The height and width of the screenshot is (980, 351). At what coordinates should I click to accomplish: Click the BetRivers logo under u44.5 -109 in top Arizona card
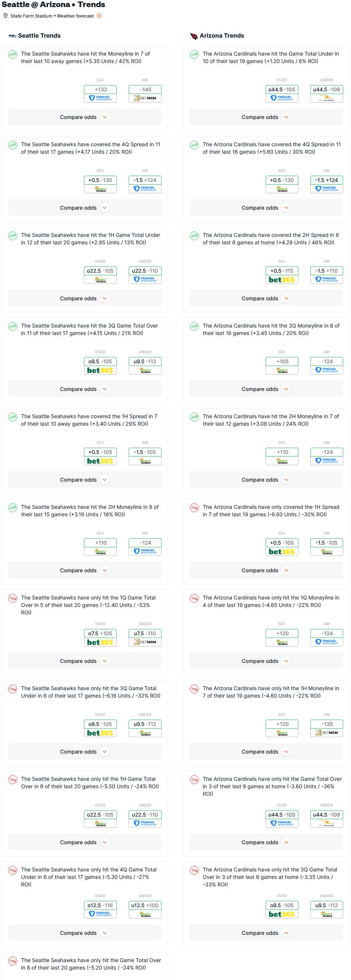(x=327, y=98)
